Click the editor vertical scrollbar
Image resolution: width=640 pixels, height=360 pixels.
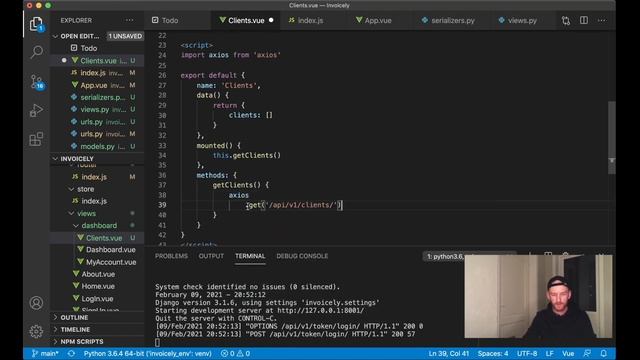point(611,137)
